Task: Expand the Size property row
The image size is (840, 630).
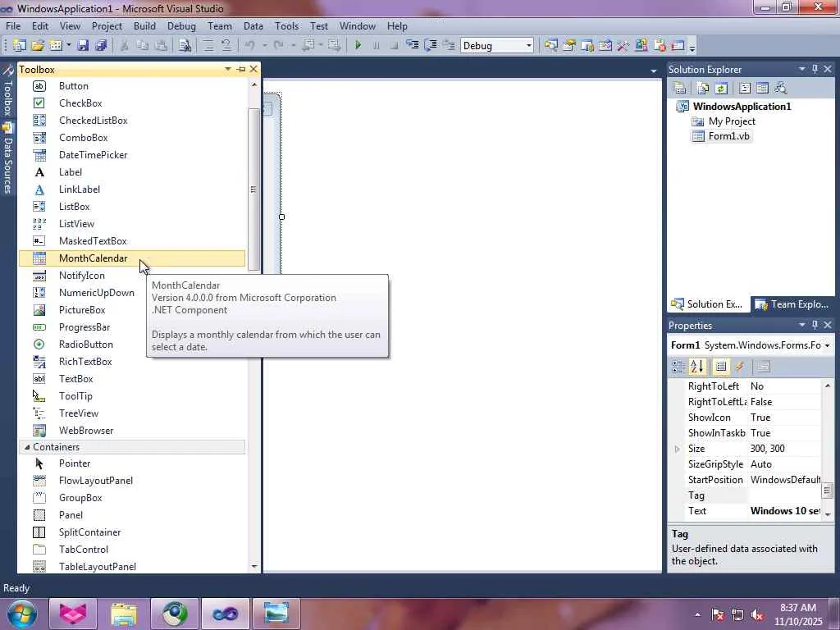Action: (x=677, y=449)
